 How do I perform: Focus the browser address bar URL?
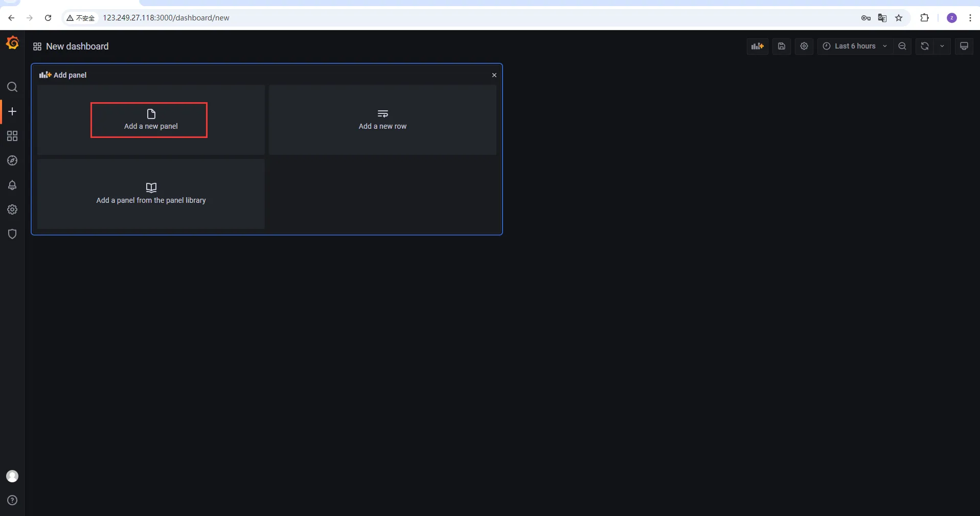pyautogui.click(x=166, y=18)
